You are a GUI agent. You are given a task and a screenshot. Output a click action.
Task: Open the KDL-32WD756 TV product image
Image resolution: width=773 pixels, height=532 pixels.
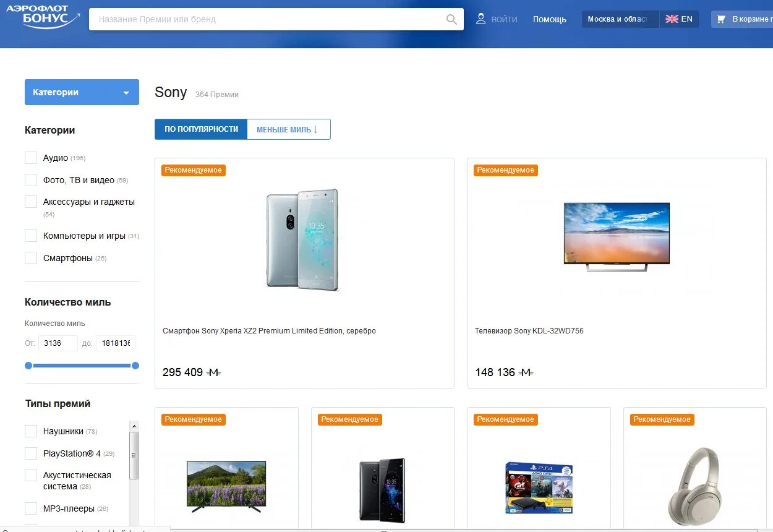[617, 237]
